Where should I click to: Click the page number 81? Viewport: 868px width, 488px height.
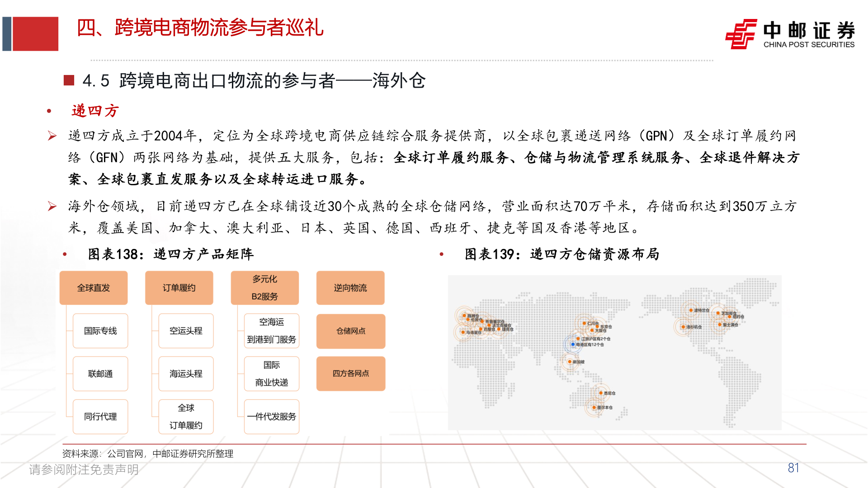pos(793,468)
